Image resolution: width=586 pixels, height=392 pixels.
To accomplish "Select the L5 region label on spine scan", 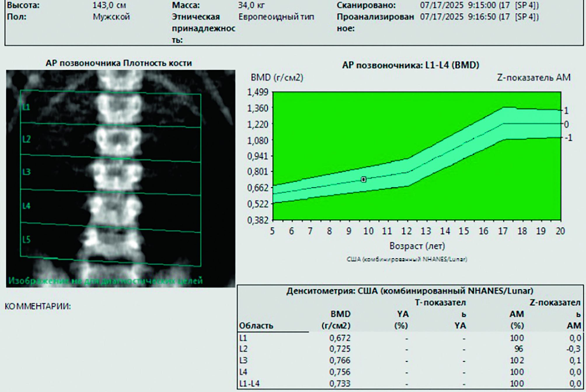I will coord(26,240).
